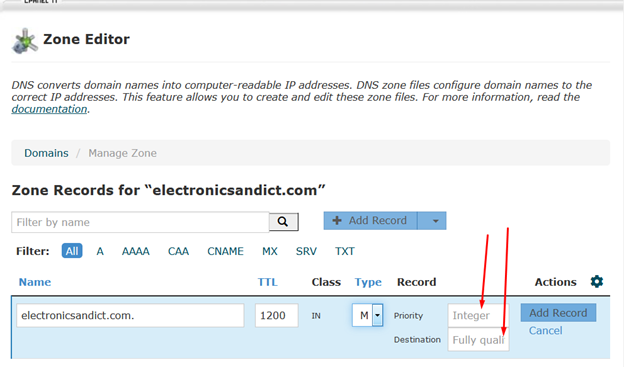Sort by Name column header
This screenshot has height=367, width=624.
tap(35, 282)
